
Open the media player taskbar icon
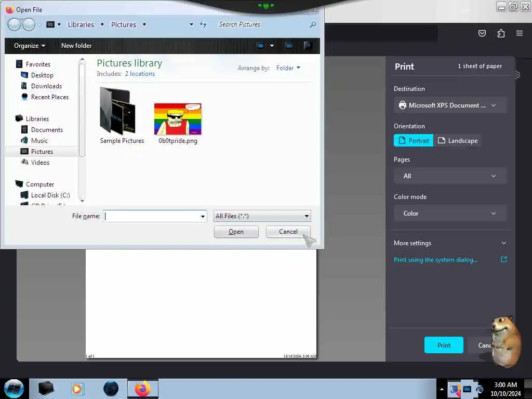[77, 389]
